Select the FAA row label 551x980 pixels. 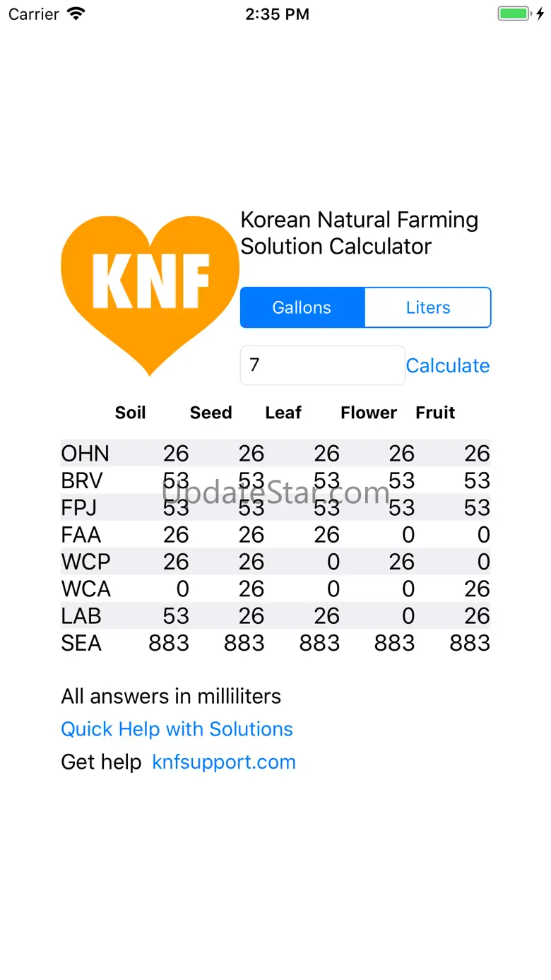[81, 535]
